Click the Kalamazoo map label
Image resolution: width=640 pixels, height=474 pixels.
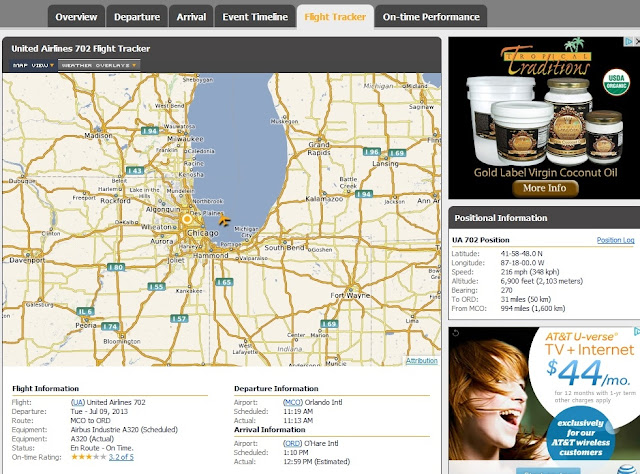click(x=324, y=199)
